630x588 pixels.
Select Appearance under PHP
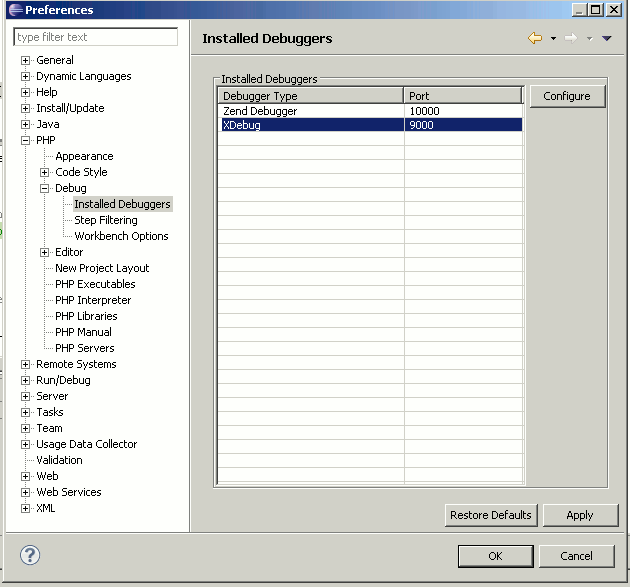84,156
